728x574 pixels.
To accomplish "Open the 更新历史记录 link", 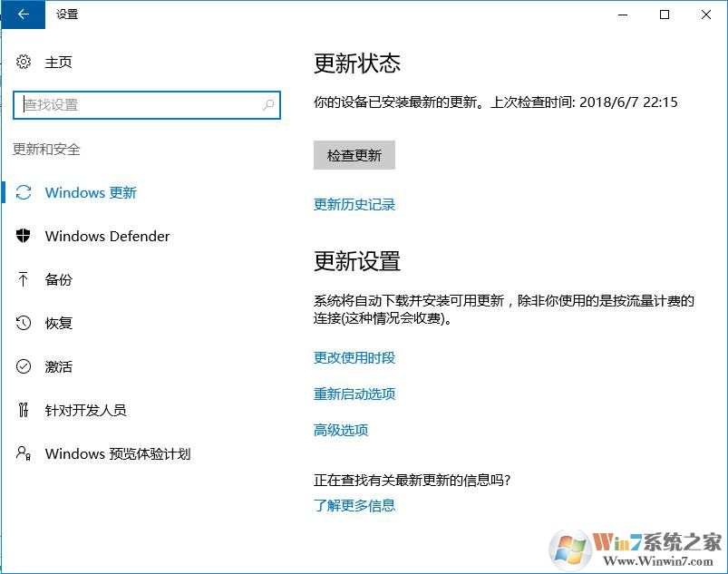I will 354,205.
